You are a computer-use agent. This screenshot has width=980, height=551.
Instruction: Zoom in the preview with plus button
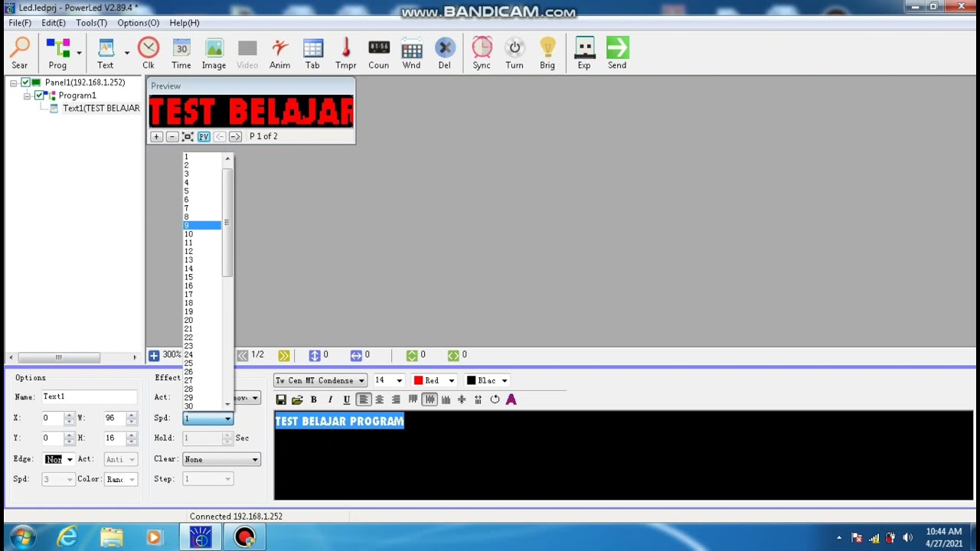click(156, 136)
